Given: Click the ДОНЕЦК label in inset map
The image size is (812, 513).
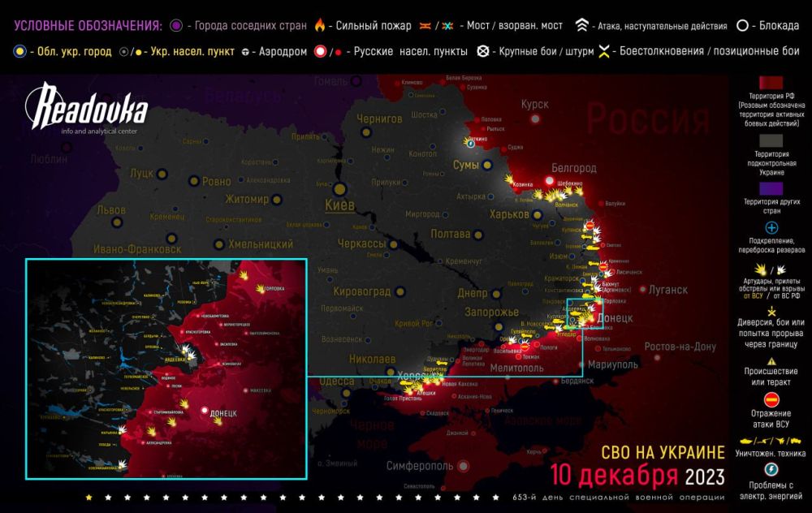Looking at the screenshot, I should (x=224, y=413).
